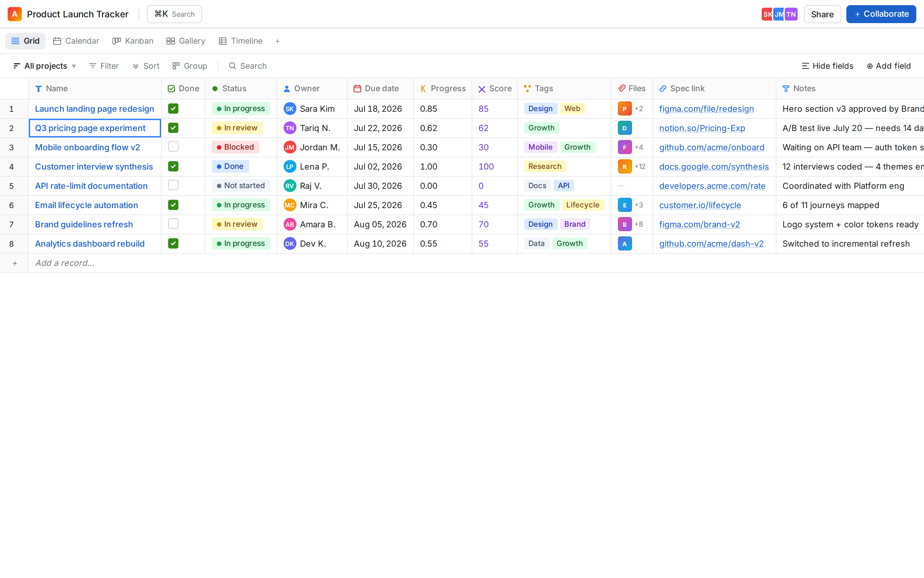
Task: Open the A file attachment for Analytics dashboard
Action: click(625, 244)
